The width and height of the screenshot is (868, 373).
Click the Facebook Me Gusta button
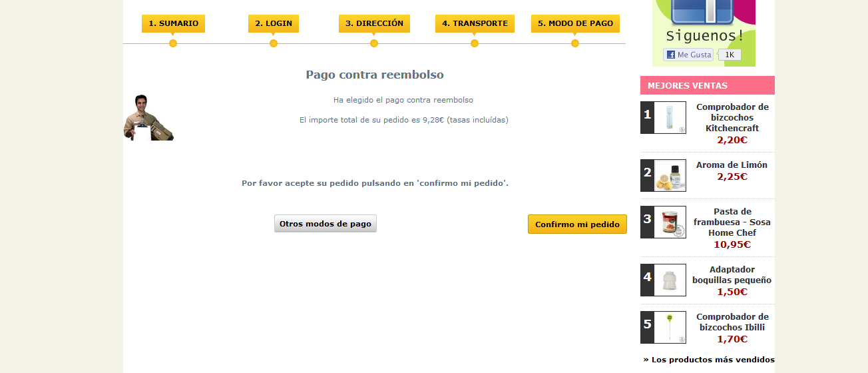tap(688, 55)
